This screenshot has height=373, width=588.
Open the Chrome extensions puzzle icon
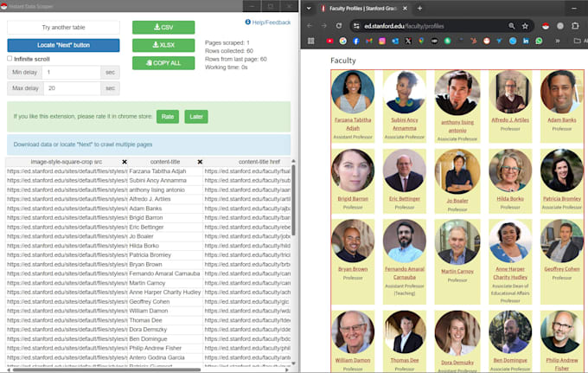pos(575,26)
